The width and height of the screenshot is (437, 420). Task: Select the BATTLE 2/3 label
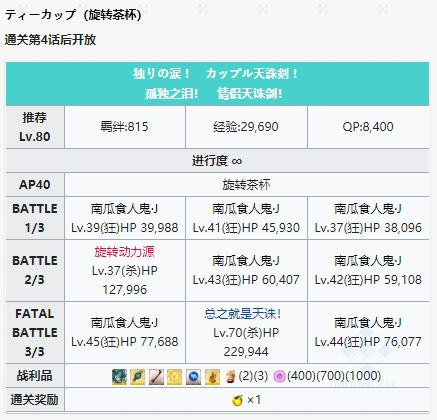pyautogui.click(x=35, y=270)
